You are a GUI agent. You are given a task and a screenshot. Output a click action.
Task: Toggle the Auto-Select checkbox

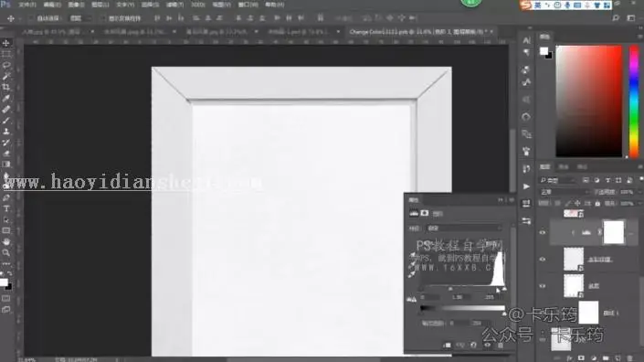click(x=31, y=18)
